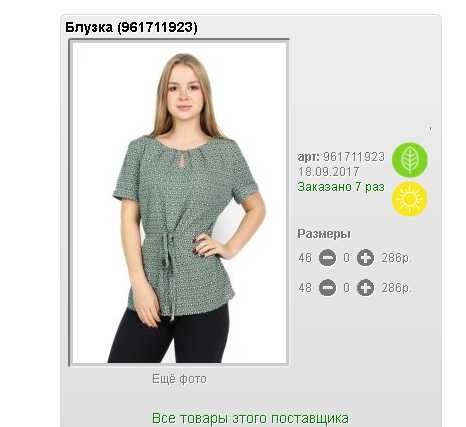Click the Заказано 7 раз text
This screenshot has height=427, width=466.
pyautogui.click(x=341, y=187)
